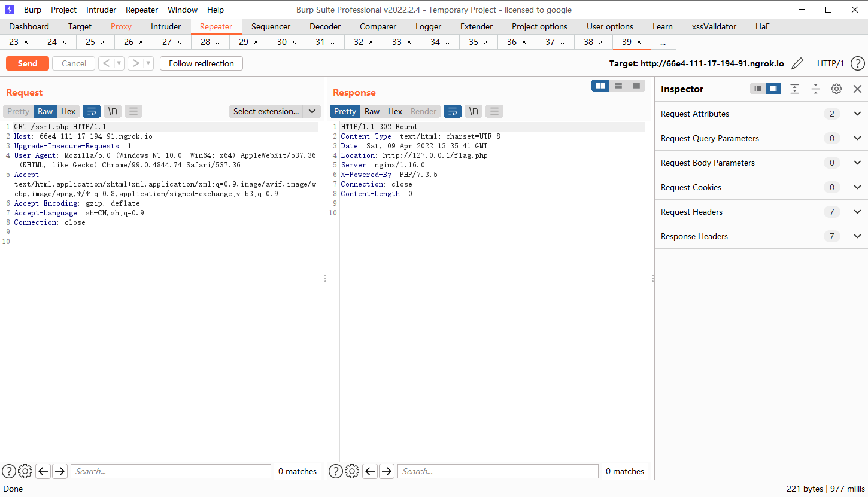The image size is (868, 497).
Task: Go back in request history arrow
Action: [x=106, y=63]
